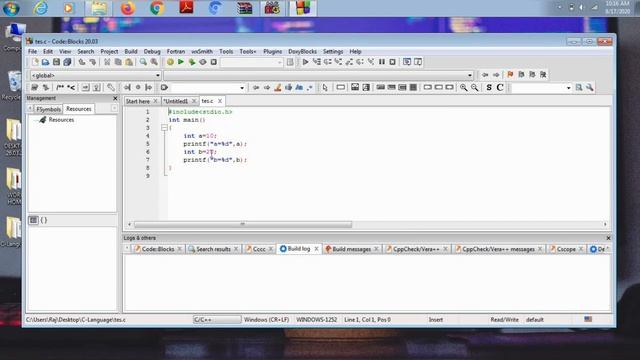
Task: Close the tes.c editor tab
Action: (x=220, y=101)
